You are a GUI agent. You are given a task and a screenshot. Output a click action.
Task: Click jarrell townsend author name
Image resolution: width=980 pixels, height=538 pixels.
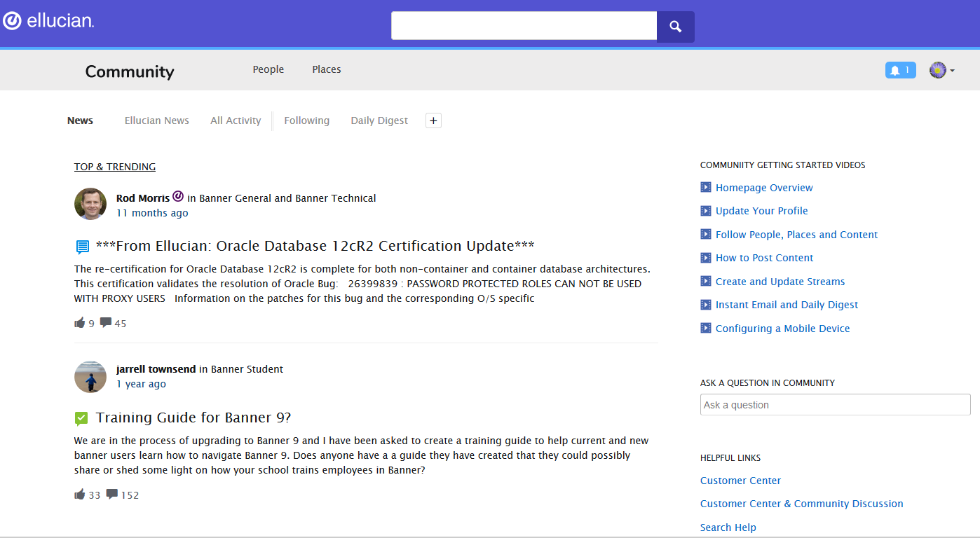click(156, 369)
